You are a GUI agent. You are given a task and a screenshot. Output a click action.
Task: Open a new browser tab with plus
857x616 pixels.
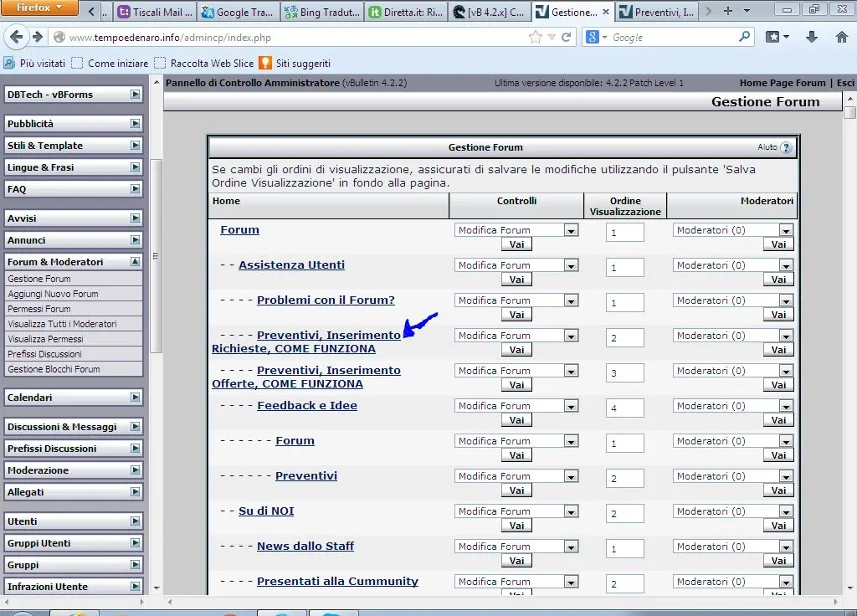tap(727, 11)
